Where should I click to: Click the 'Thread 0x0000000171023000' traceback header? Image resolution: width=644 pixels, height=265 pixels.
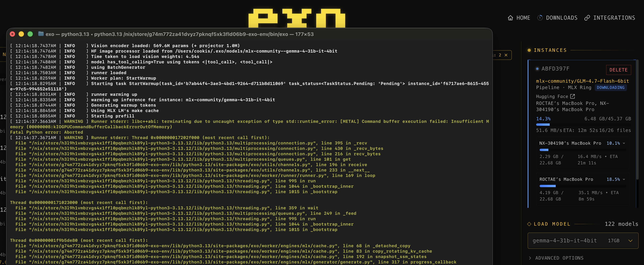pyautogui.click(x=79, y=203)
